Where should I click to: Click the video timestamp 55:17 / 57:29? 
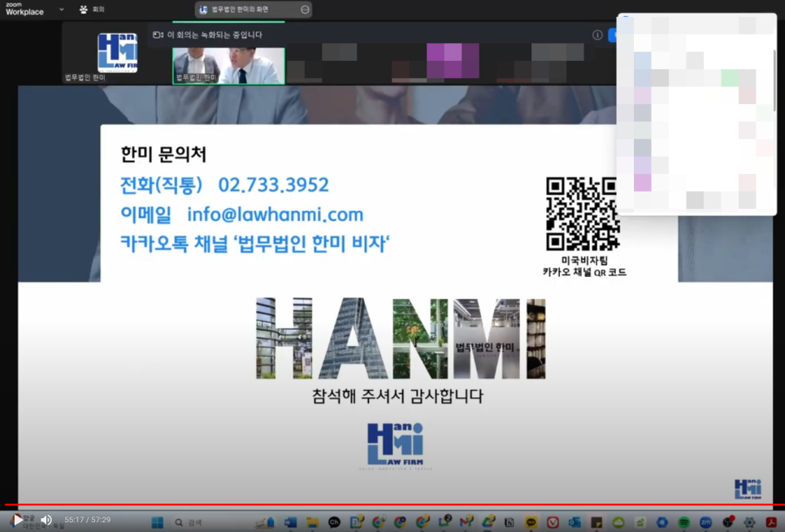coord(88,520)
